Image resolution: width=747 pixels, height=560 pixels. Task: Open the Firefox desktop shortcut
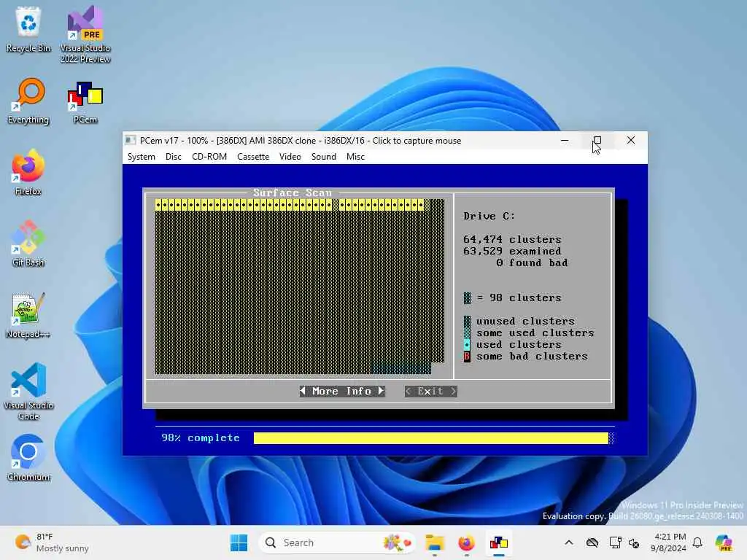[x=28, y=172]
